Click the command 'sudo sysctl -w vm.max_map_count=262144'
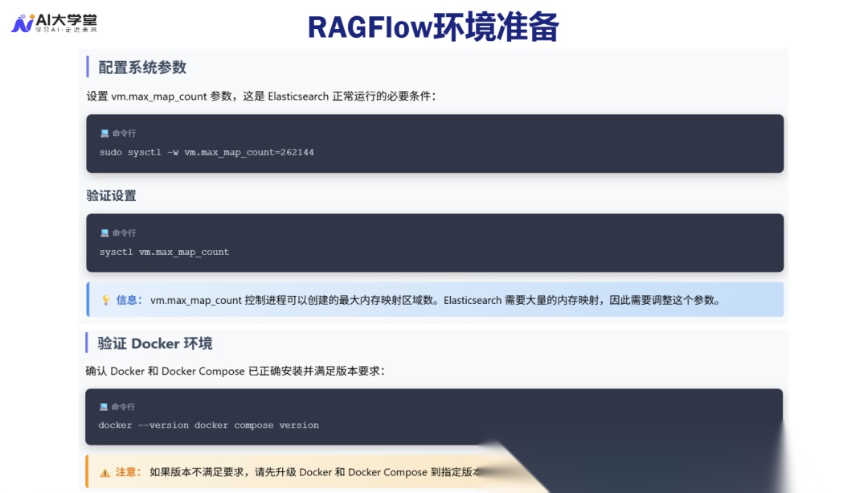The height and width of the screenshot is (493, 868). pos(207,152)
